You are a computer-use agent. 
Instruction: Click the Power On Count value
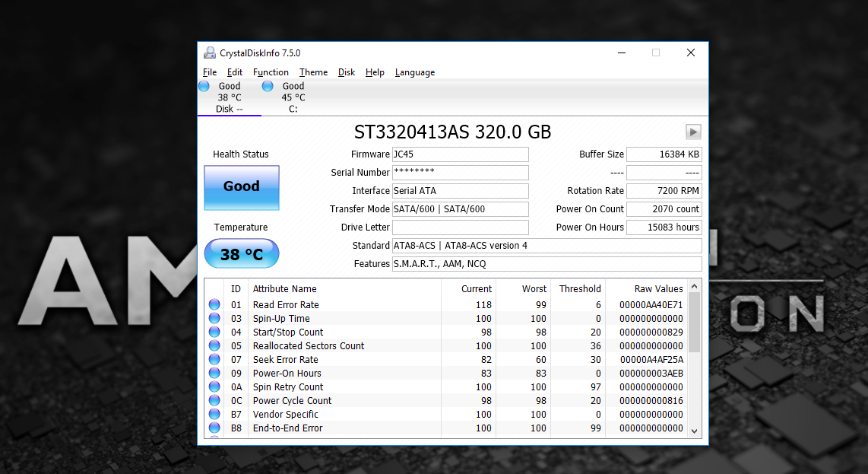[x=664, y=209]
